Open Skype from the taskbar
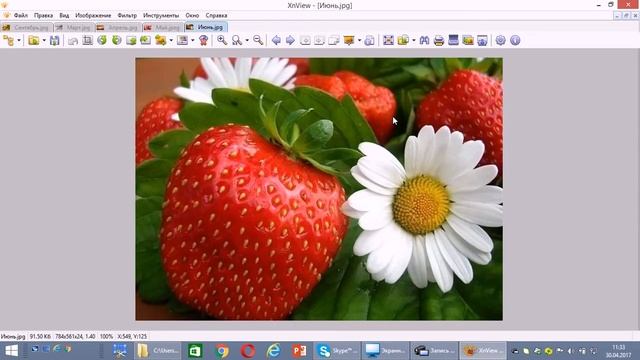Screen dimensions: 640x360 338,351
